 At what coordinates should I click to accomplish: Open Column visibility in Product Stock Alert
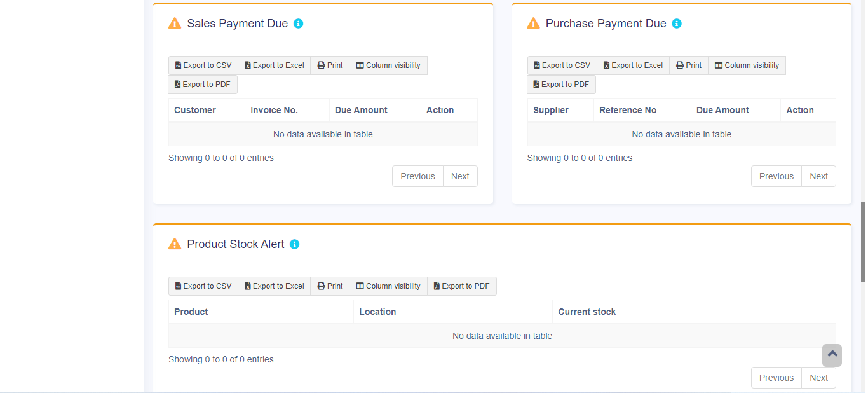388,286
